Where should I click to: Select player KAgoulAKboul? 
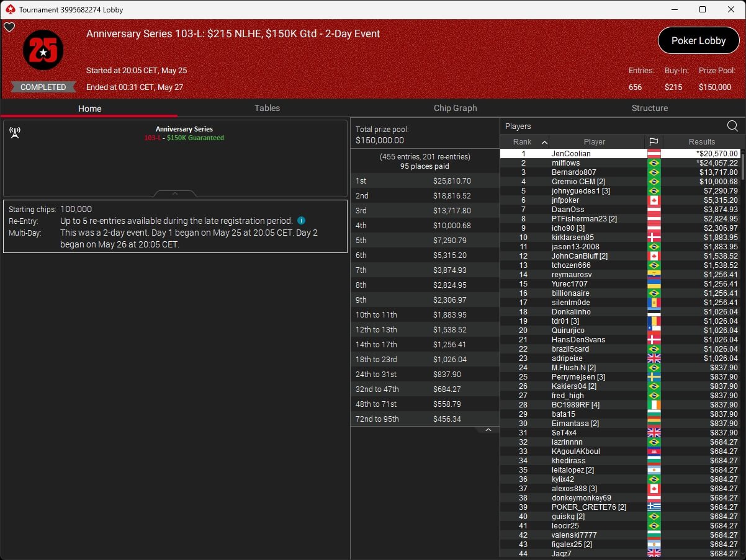click(x=621, y=451)
